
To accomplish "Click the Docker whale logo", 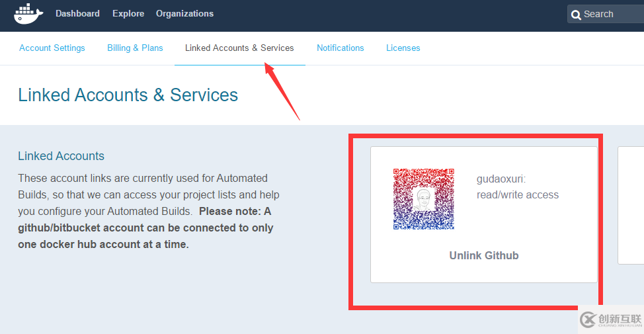I will pyautogui.click(x=28, y=14).
